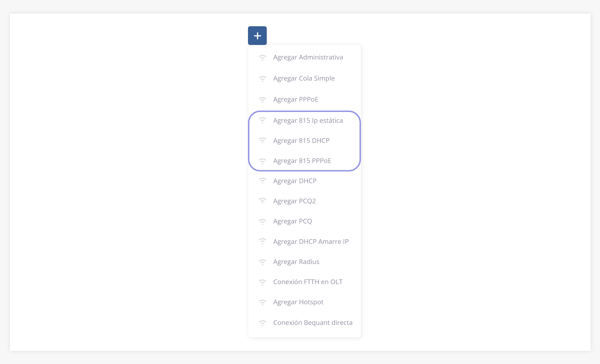Click wifi icon beside Agregar 815 DHCP
The image size is (600, 364).
262,140
